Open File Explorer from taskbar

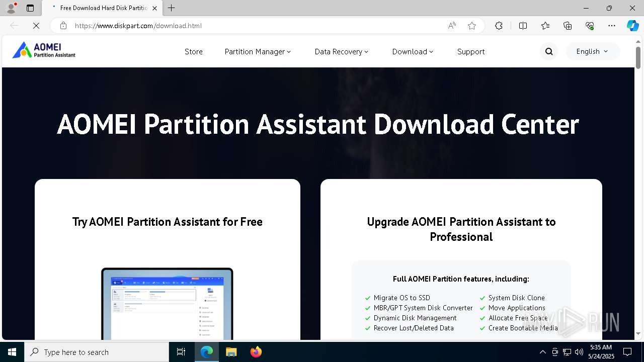[x=231, y=352]
